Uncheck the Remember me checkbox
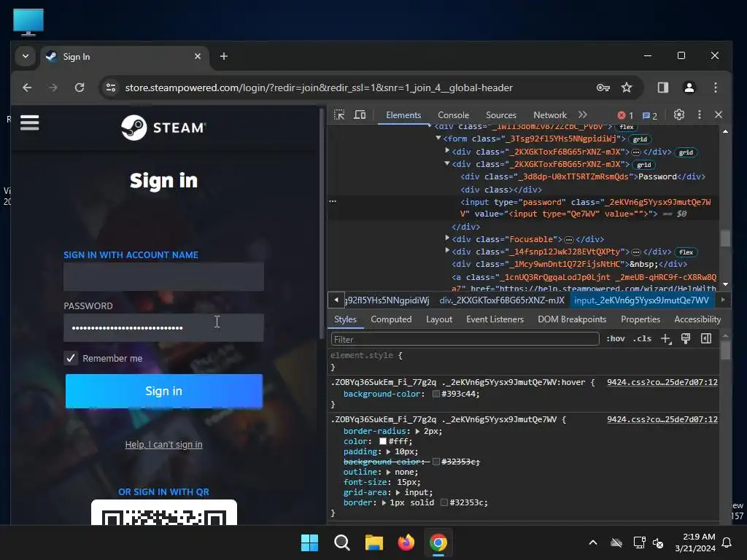This screenshot has height=560, width=747. point(71,358)
